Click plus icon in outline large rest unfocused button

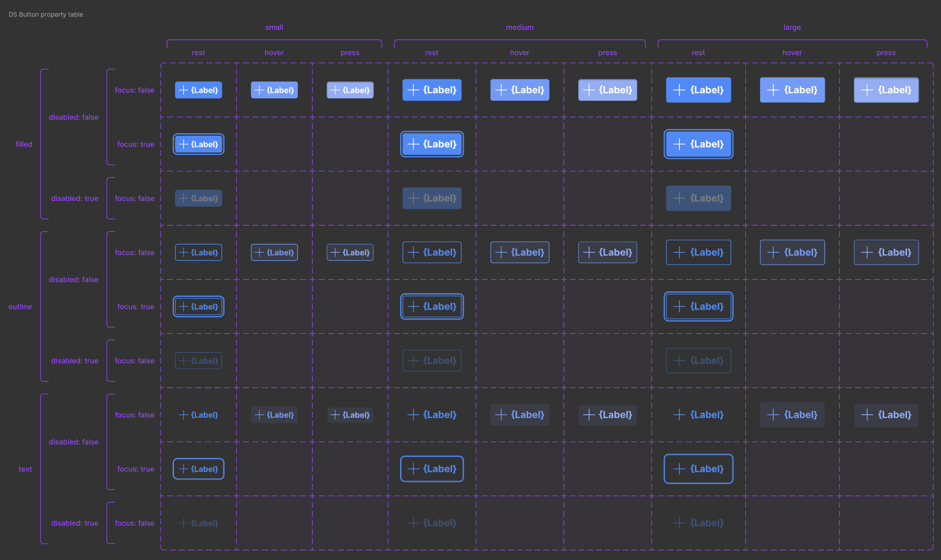coord(679,253)
